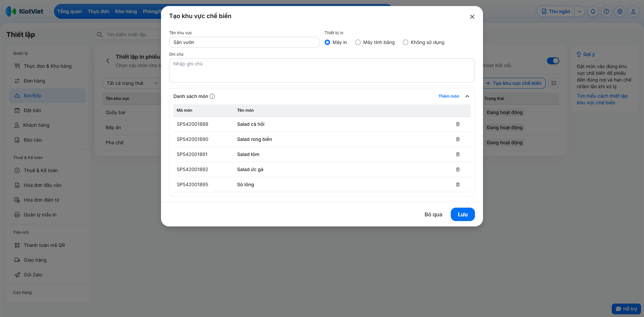Focus the Tìm kiếm thiết lập search box
644x317 pixels.
tap(128, 35)
